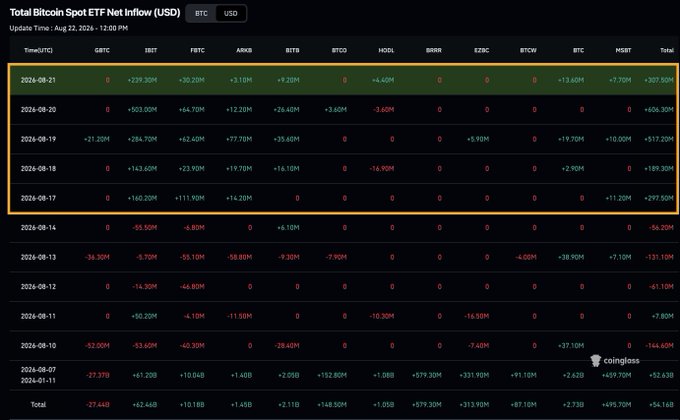This screenshot has width=680, height=420.
Task: Click the -58.80M ARKB value
Action: [x=239, y=257]
